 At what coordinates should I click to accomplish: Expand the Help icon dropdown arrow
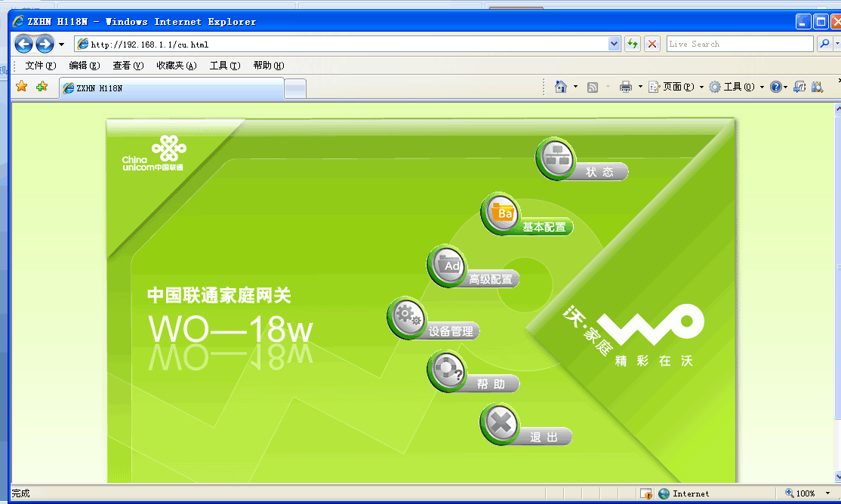tap(786, 87)
